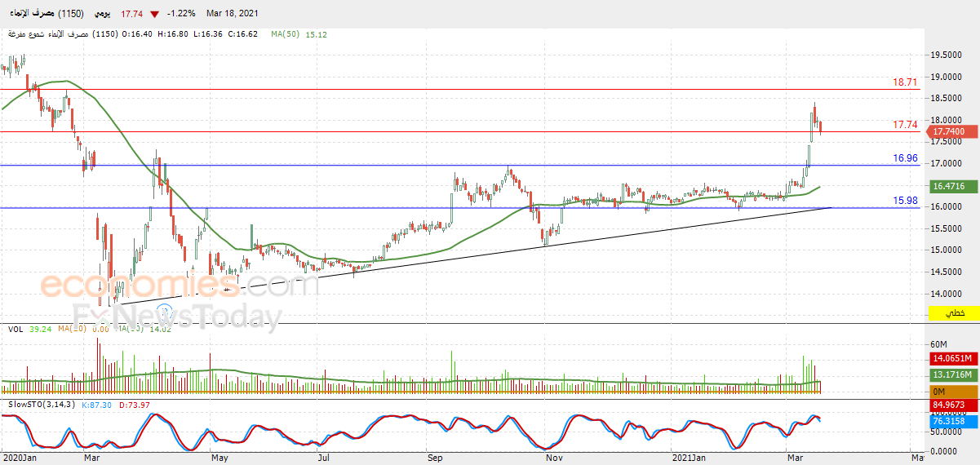Click the red down-arrow price change icon
Image resolution: width=980 pixels, height=465 pixels.
(154, 14)
